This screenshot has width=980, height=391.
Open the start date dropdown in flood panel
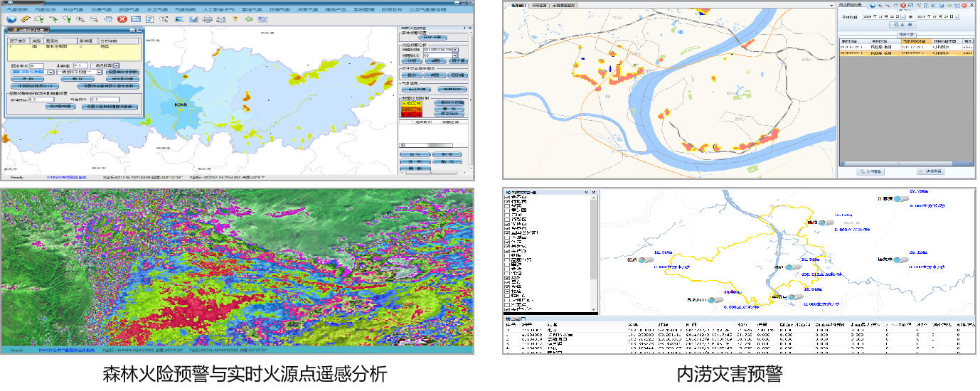coord(902,16)
